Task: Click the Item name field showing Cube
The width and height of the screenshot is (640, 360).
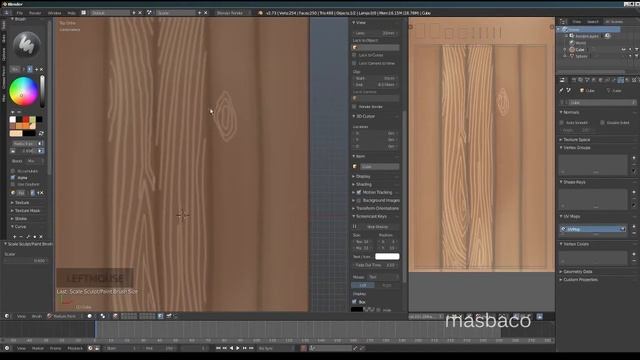Action: 380,167
